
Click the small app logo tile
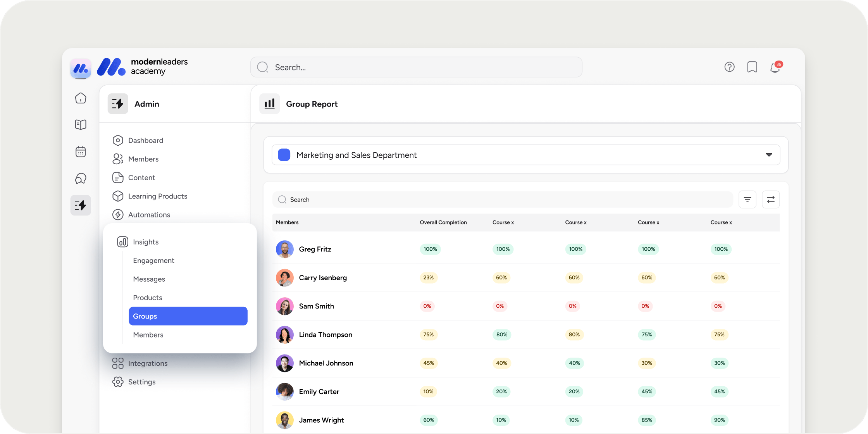tap(81, 69)
